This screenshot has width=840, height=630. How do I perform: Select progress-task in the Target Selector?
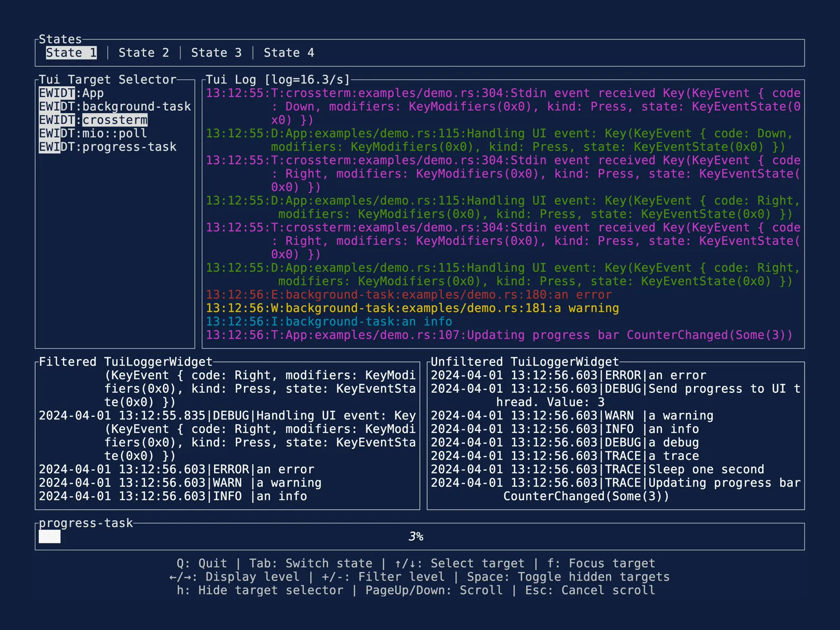tap(129, 147)
